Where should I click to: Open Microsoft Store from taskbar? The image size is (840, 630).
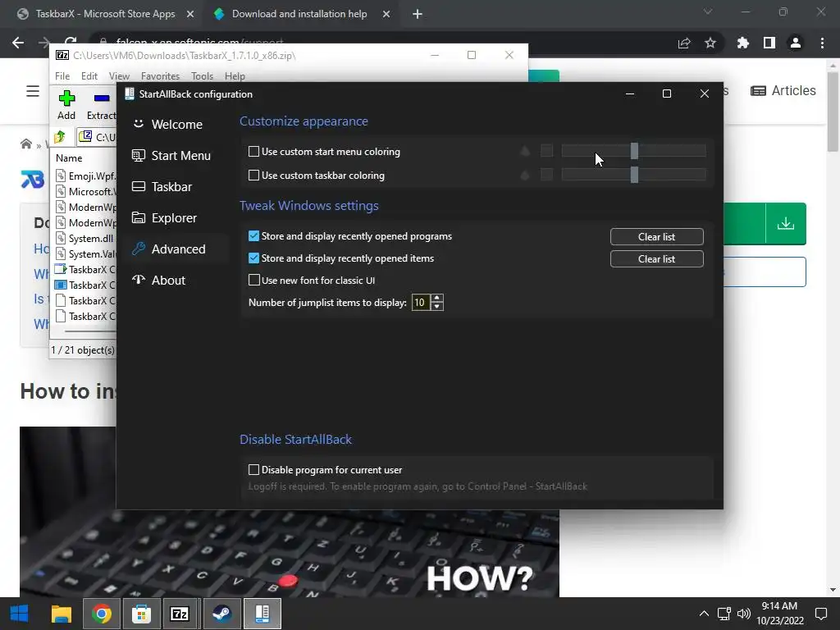pyautogui.click(x=141, y=614)
